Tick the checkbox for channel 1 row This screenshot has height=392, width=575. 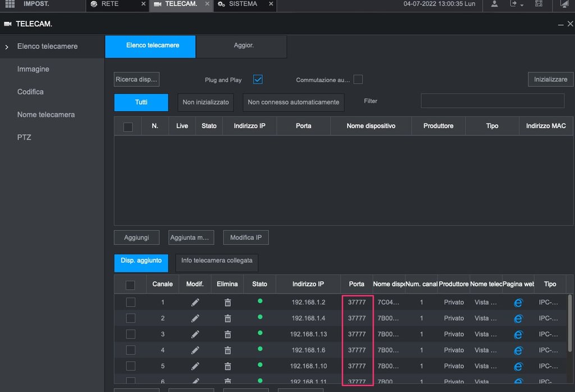pos(130,302)
